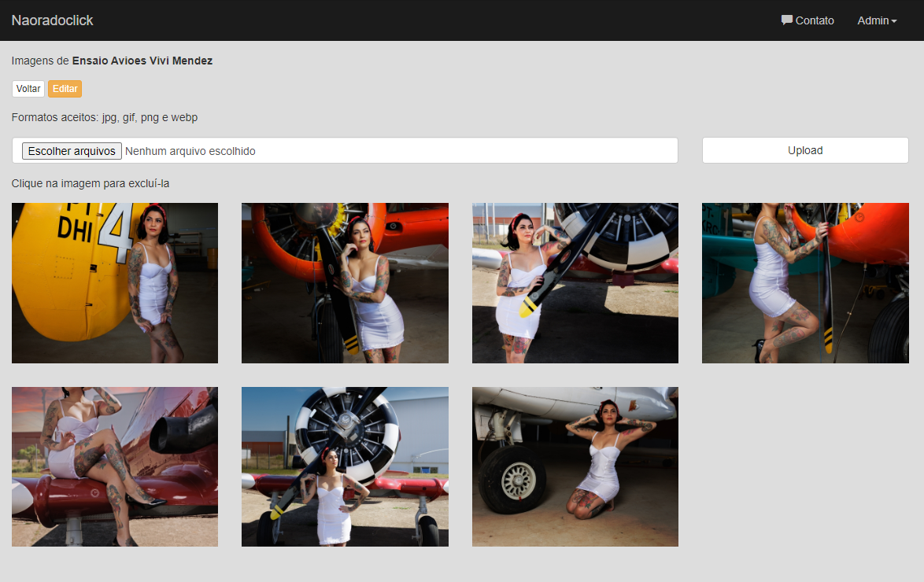Click the 'Formatos aceitos' text line
The height and width of the screenshot is (582, 924).
pyautogui.click(x=105, y=117)
